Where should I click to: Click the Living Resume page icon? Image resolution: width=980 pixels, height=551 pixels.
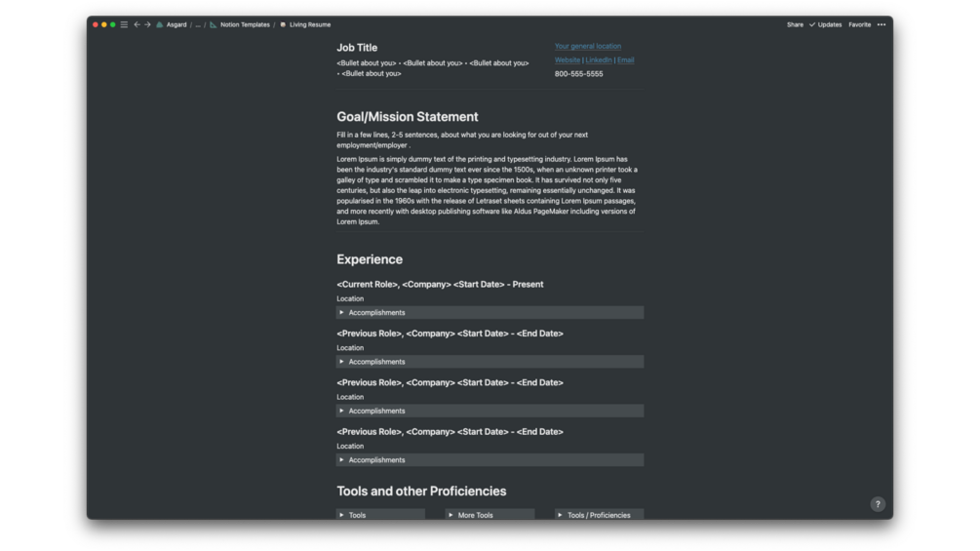[283, 24]
